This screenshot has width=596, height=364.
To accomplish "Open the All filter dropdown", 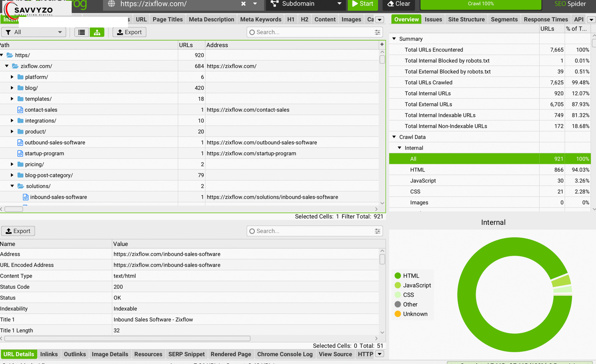I will (x=34, y=32).
